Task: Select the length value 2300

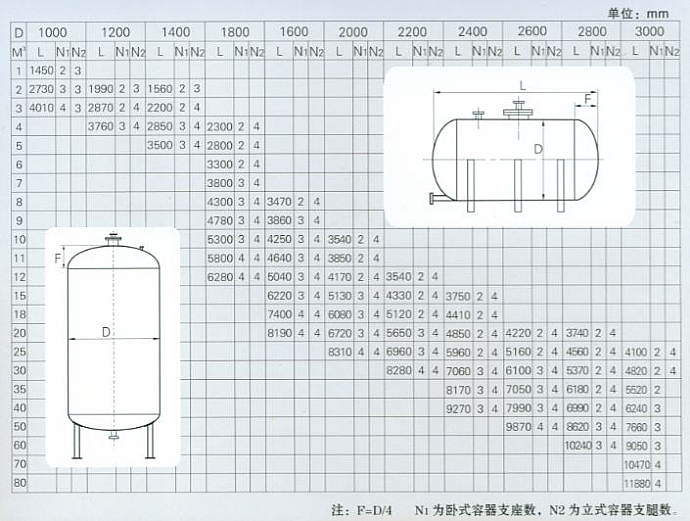Action: coord(220,127)
